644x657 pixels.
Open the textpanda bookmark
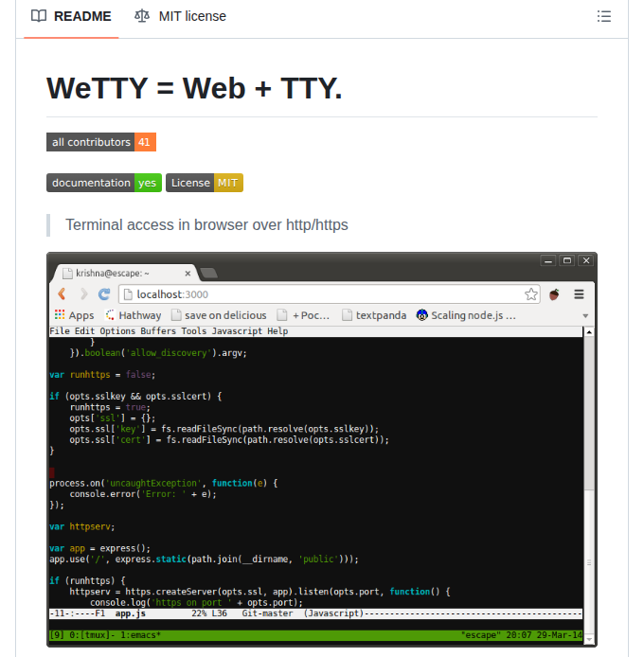point(374,315)
